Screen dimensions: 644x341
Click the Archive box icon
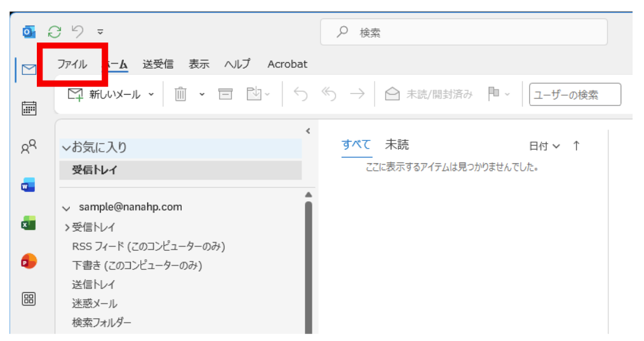(x=225, y=95)
